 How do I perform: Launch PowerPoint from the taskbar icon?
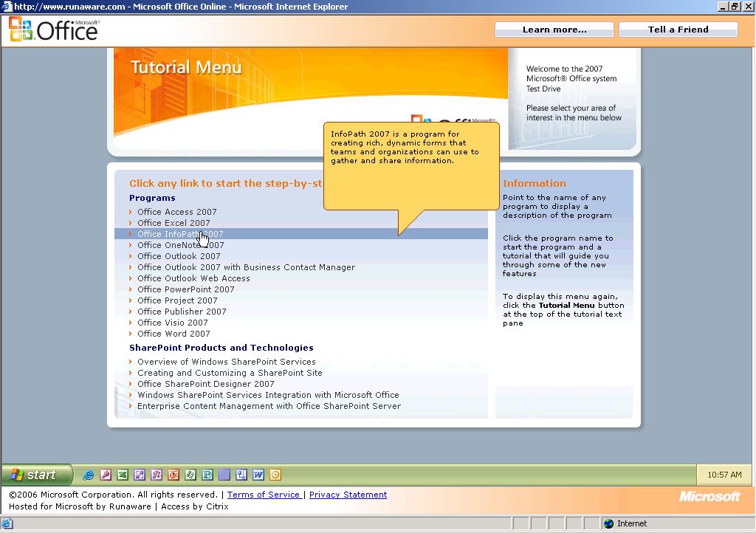point(173,475)
